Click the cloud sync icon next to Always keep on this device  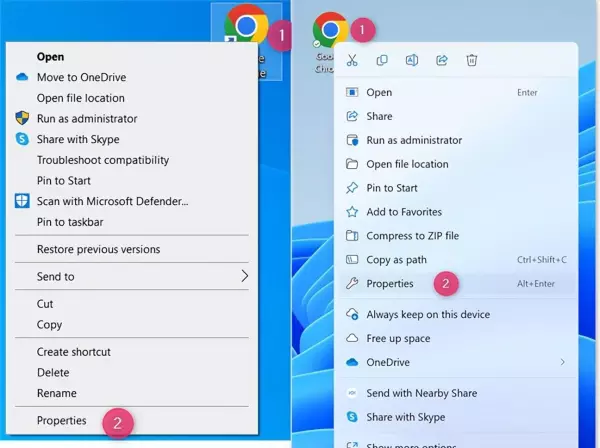(x=352, y=314)
